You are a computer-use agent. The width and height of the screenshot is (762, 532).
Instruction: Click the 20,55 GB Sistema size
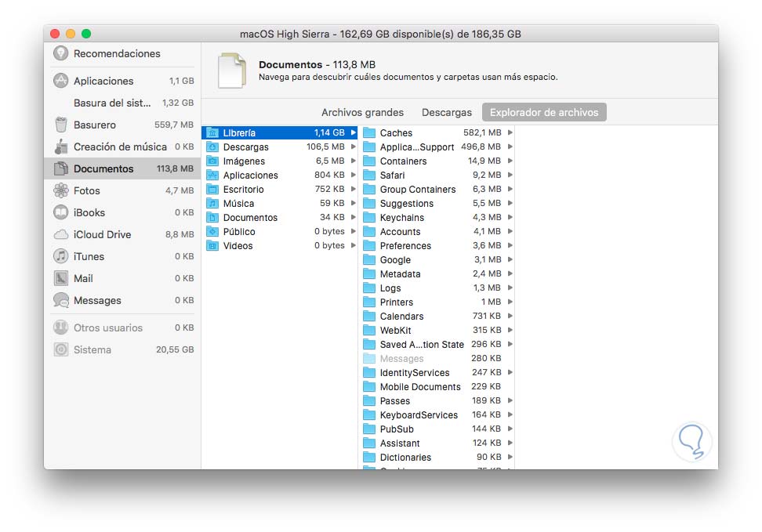point(175,349)
